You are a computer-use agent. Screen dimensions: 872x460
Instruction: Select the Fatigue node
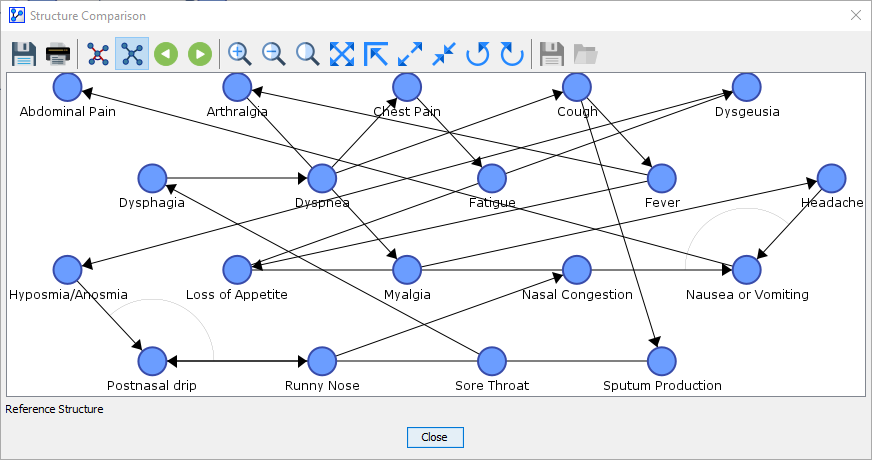[x=492, y=179]
